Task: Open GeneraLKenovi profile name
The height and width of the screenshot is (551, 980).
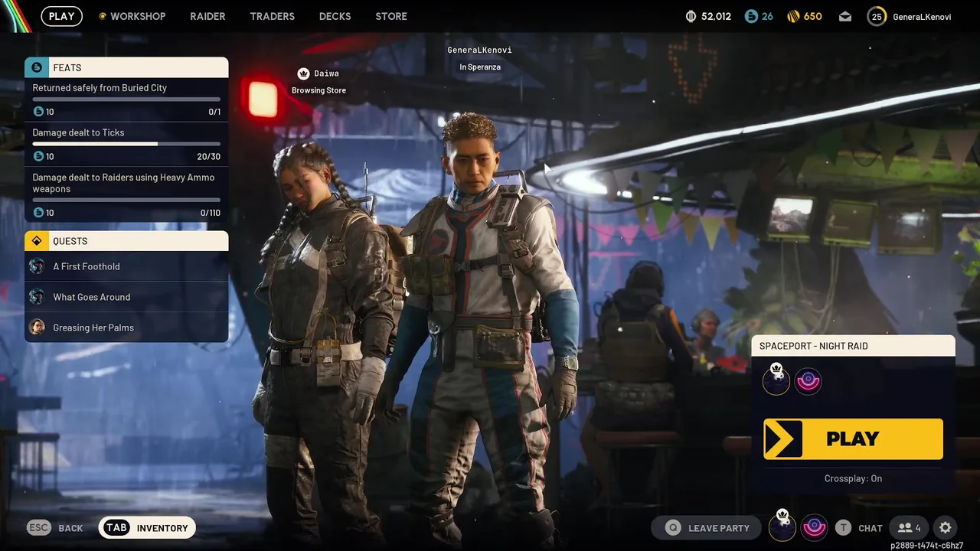Action: pos(922,16)
